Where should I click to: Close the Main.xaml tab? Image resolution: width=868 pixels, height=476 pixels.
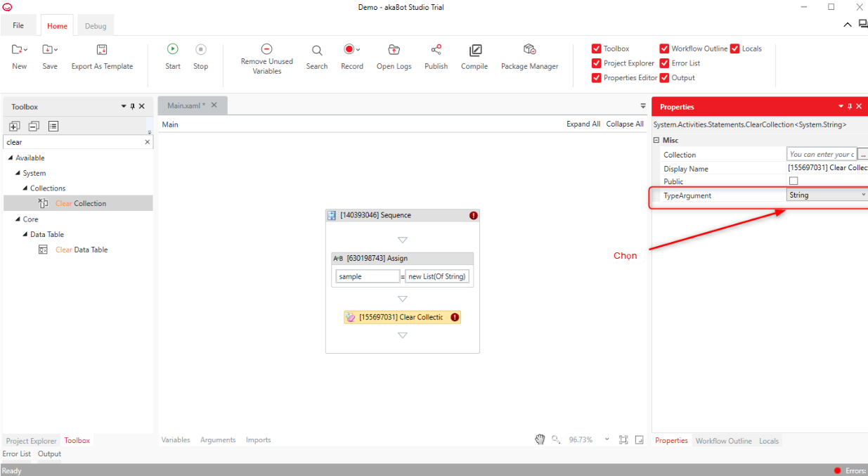click(214, 105)
